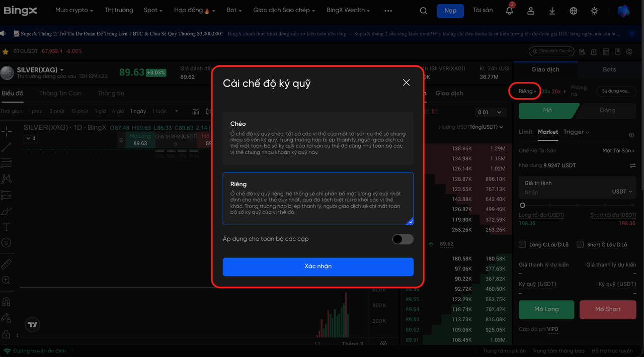Viewport: 644px width, 357px height.
Task: Select the Limit order tab
Action: [x=525, y=132]
